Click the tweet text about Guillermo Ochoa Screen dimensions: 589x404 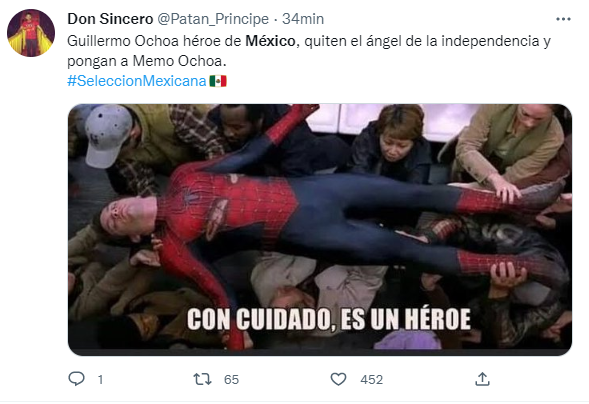[309, 51]
